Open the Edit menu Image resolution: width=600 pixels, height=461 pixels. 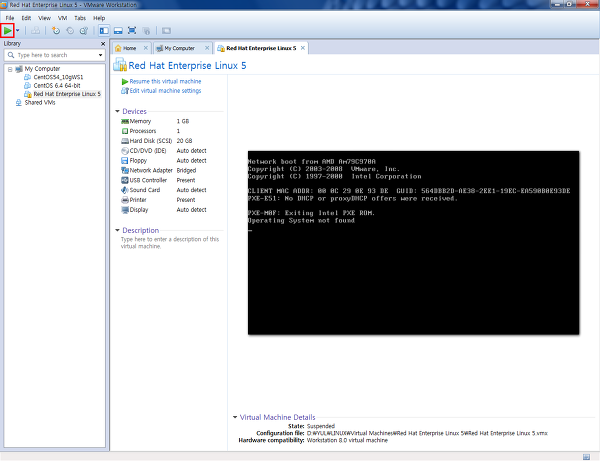point(26,18)
